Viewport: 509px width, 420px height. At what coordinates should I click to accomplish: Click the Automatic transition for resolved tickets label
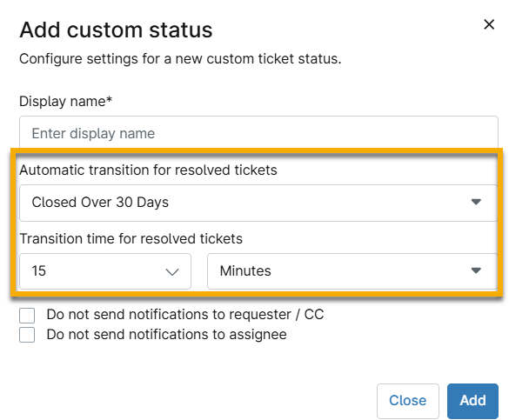(x=149, y=170)
